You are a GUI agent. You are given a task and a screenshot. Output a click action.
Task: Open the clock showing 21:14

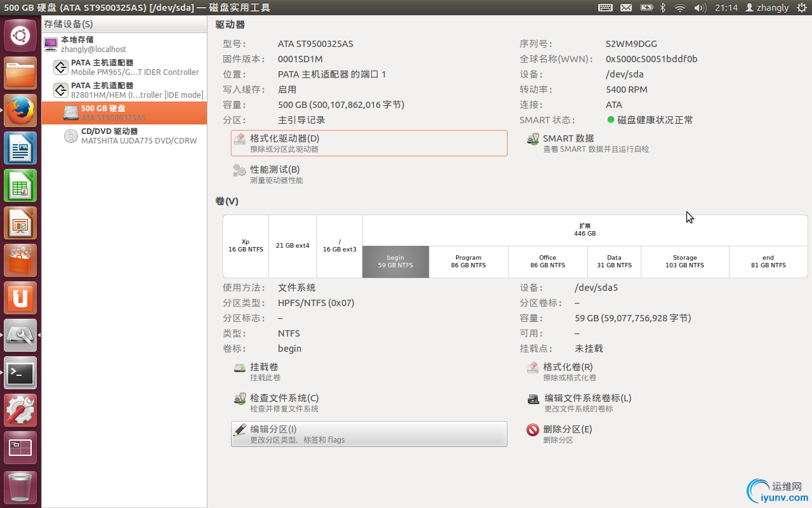[726, 8]
